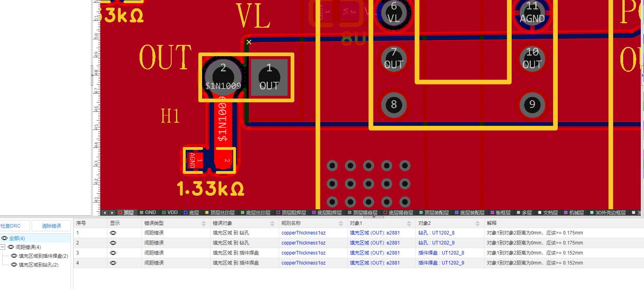Collapse the 间距错误(4) tree node
This screenshot has width=644, height=289.
click(2, 247)
